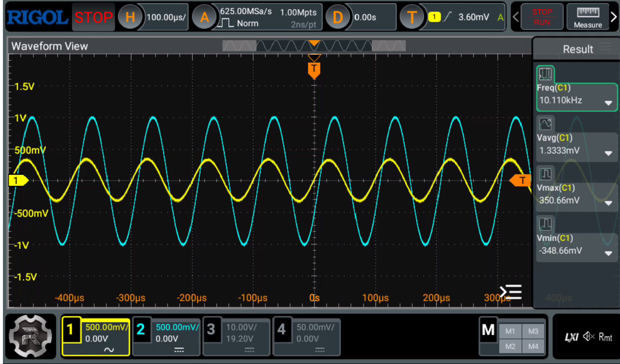Toggle the STOP acquisition status button
Screen dimensions: 620x364
point(93,17)
